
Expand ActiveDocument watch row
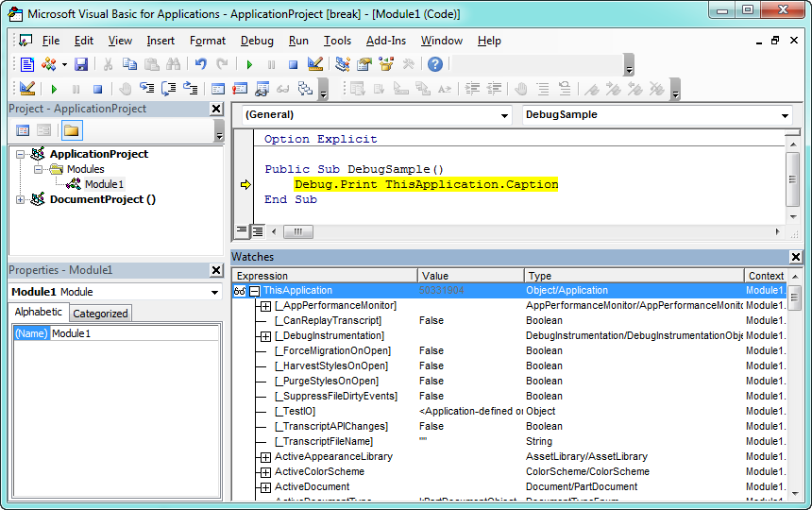tap(265, 487)
